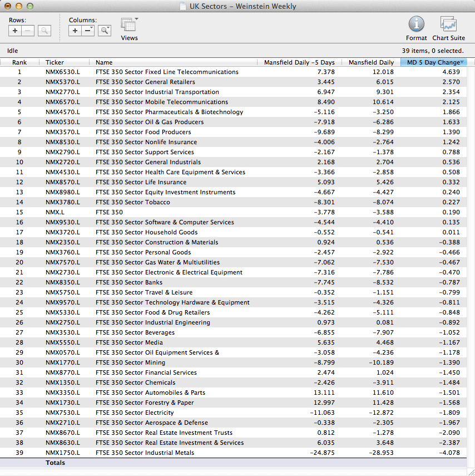Sort by MD 5 Day Change column
Image resolution: width=475 pixels, height=476 pixels.
tap(433, 62)
